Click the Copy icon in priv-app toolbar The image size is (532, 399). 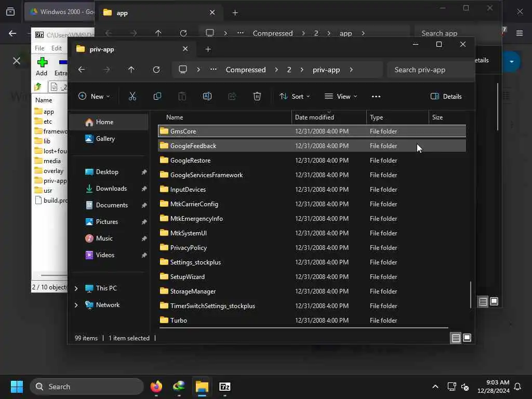tap(157, 96)
